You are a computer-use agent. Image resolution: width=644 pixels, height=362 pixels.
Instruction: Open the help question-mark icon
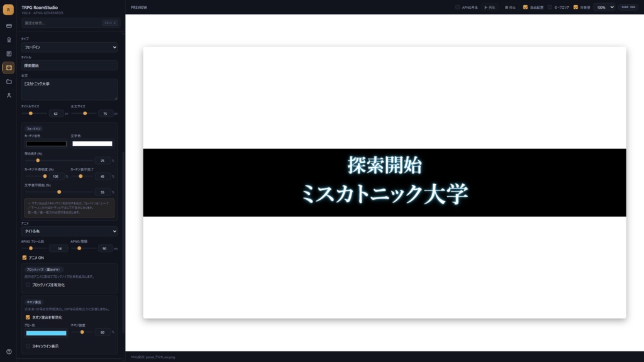[x=9, y=352]
